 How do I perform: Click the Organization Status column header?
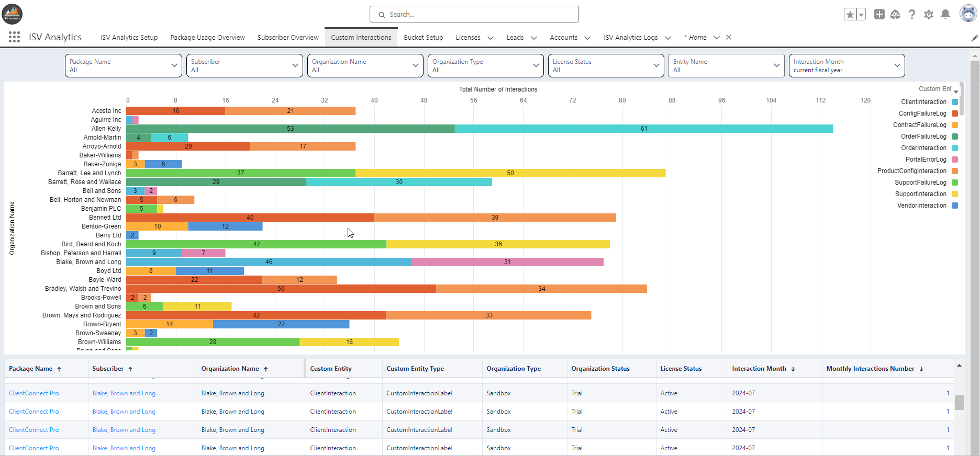coord(600,369)
